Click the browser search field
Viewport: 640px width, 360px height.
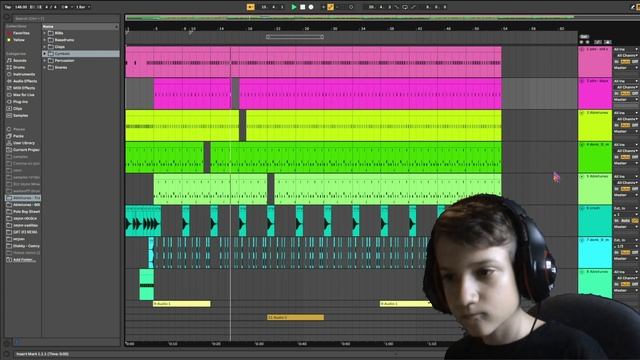[x=67, y=18]
